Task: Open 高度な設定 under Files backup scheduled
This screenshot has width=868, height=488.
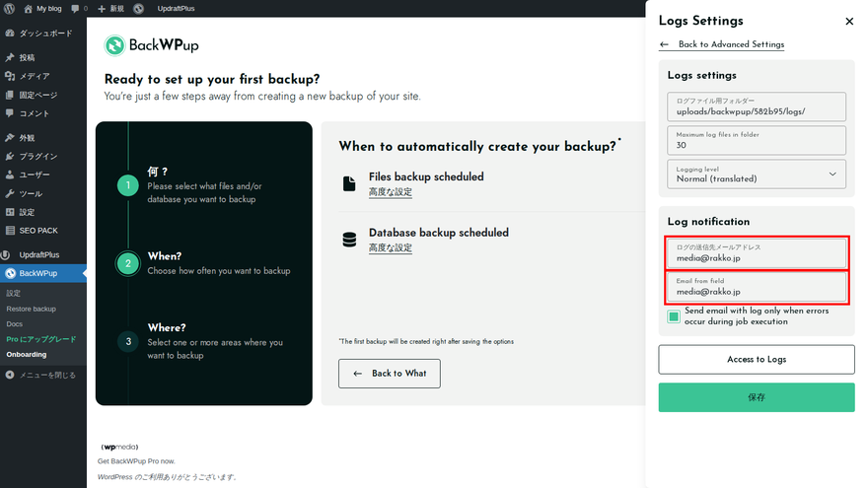Action: (391, 192)
